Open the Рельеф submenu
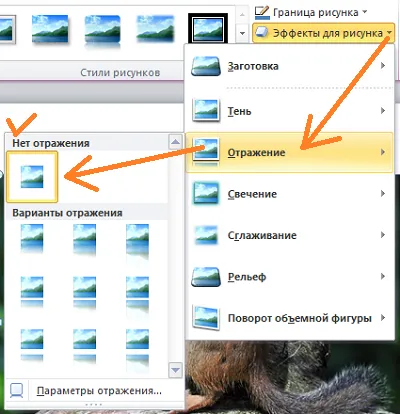The width and height of the screenshot is (400, 414). click(x=290, y=277)
